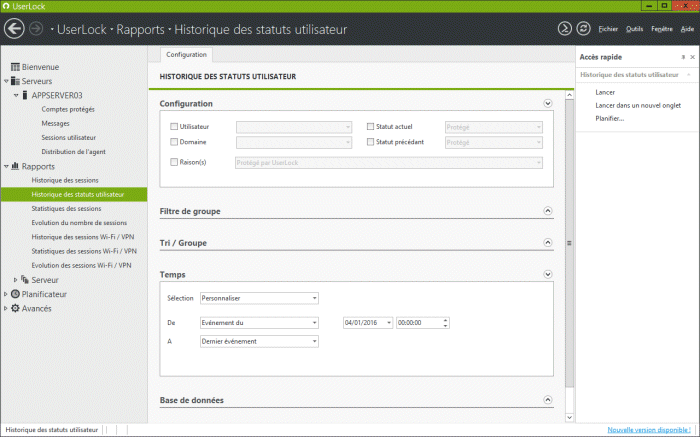Click the forward navigation arrow
The height and width of the screenshot is (437, 700).
coord(36,29)
